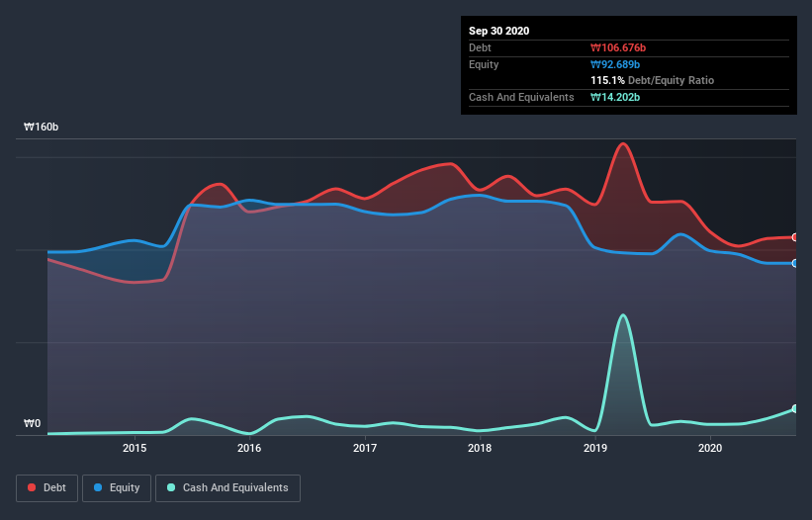The image size is (812, 520).
Task: Toggle the Debt legend button
Action: [47, 488]
